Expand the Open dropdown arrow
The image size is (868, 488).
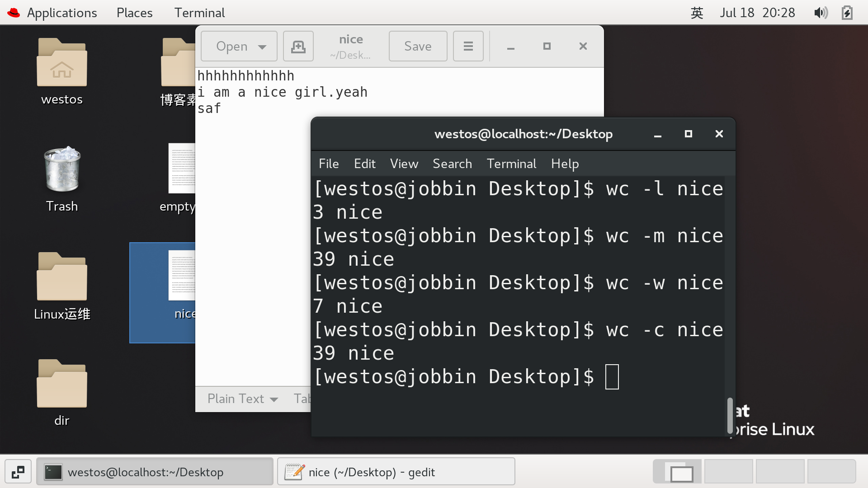pos(262,47)
